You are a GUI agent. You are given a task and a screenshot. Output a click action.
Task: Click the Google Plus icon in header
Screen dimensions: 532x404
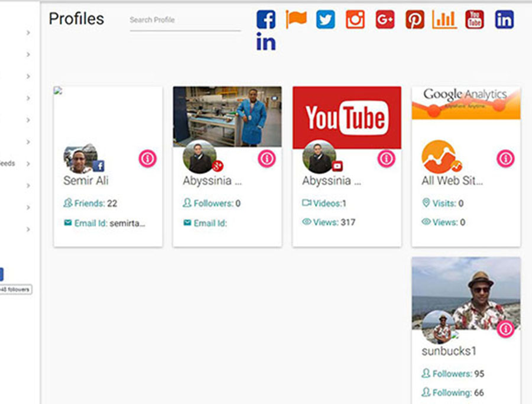(385, 20)
